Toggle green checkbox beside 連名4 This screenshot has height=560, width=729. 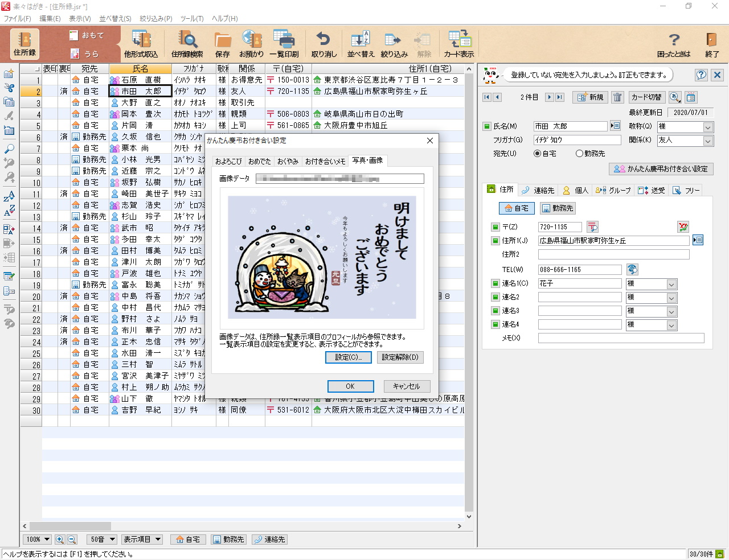[495, 324]
